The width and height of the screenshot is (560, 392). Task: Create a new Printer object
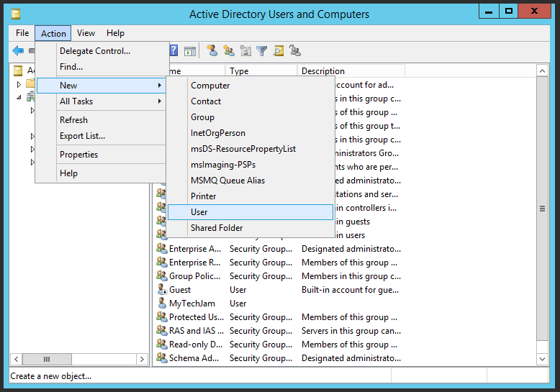(250, 196)
